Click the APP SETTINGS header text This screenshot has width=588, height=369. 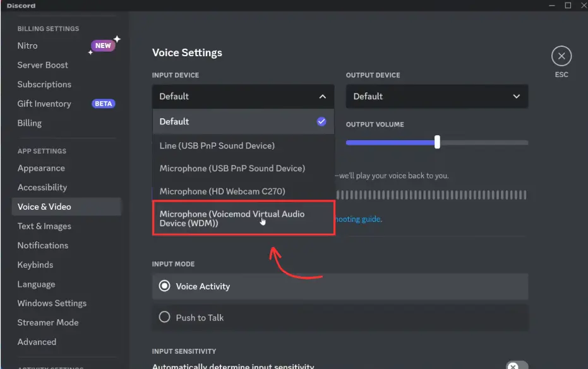(x=42, y=151)
